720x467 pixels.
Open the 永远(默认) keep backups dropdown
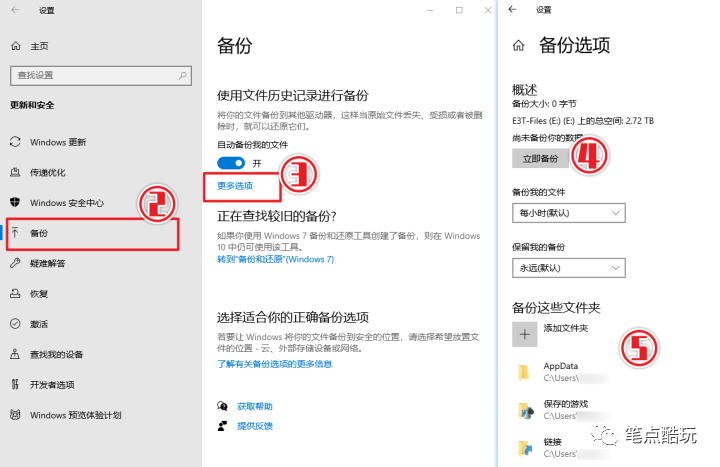[x=568, y=268]
